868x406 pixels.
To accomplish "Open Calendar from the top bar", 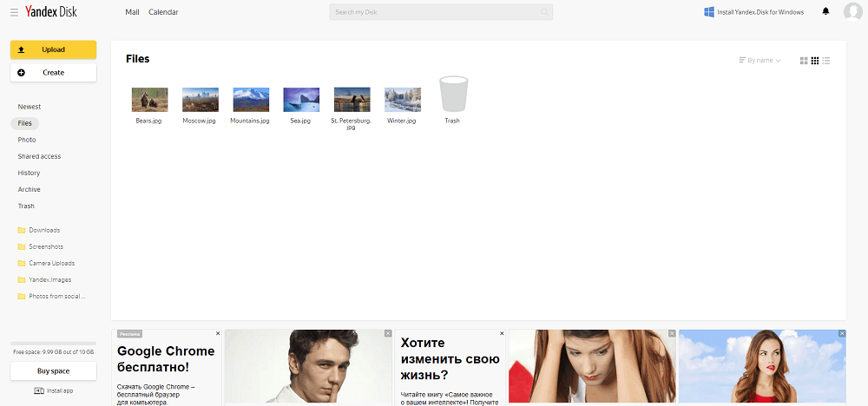I will (163, 12).
